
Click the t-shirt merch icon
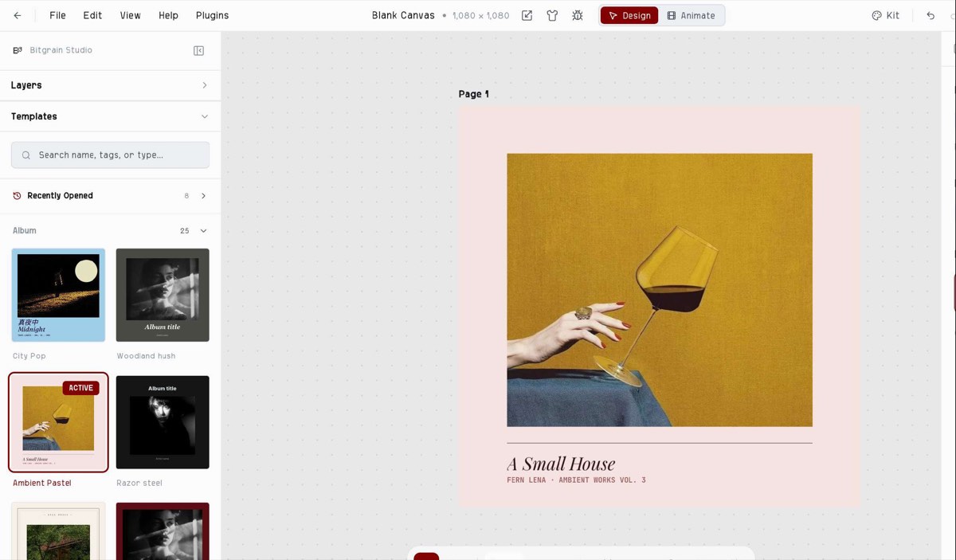(x=552, y=15)
